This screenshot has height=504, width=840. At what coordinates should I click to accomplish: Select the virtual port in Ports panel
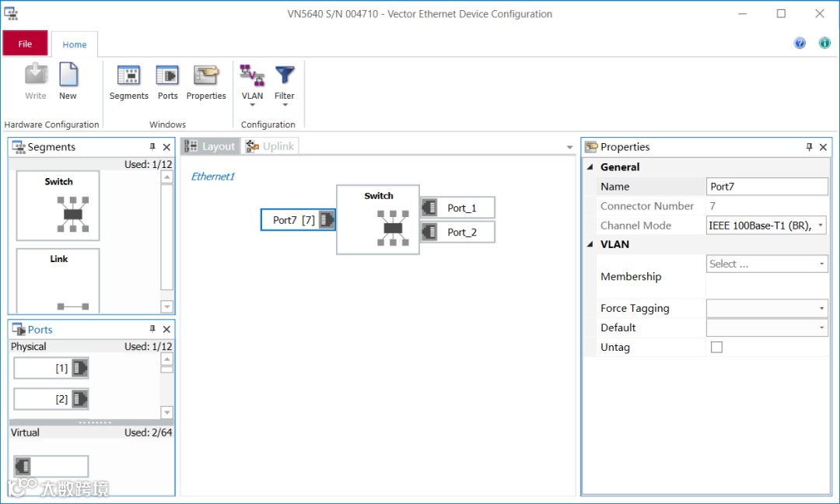(51, 466)
